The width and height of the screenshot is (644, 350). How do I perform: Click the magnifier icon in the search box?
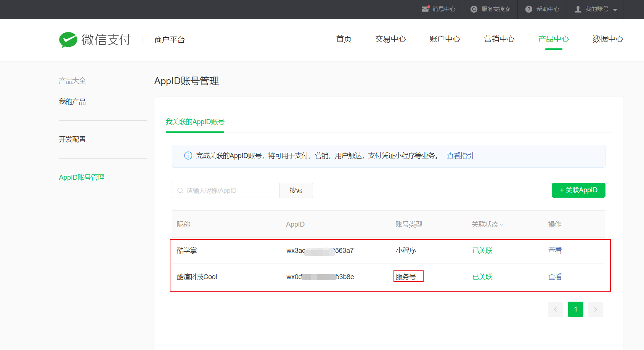point(180,190)
